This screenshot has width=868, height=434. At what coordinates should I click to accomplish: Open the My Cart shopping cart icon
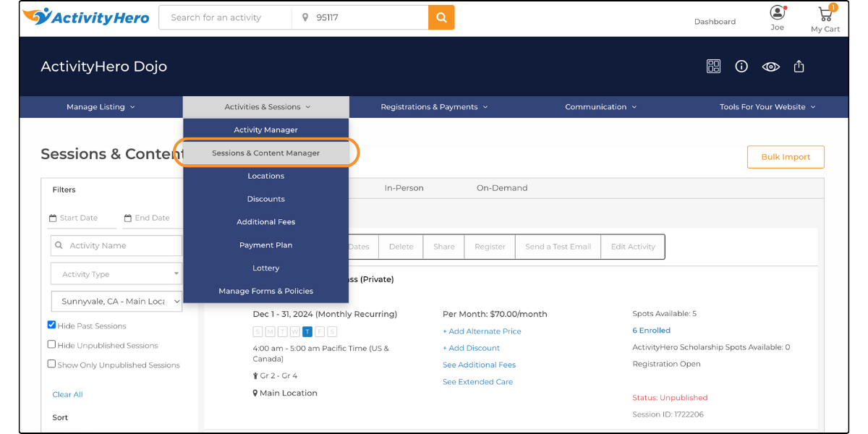(825, 14)
